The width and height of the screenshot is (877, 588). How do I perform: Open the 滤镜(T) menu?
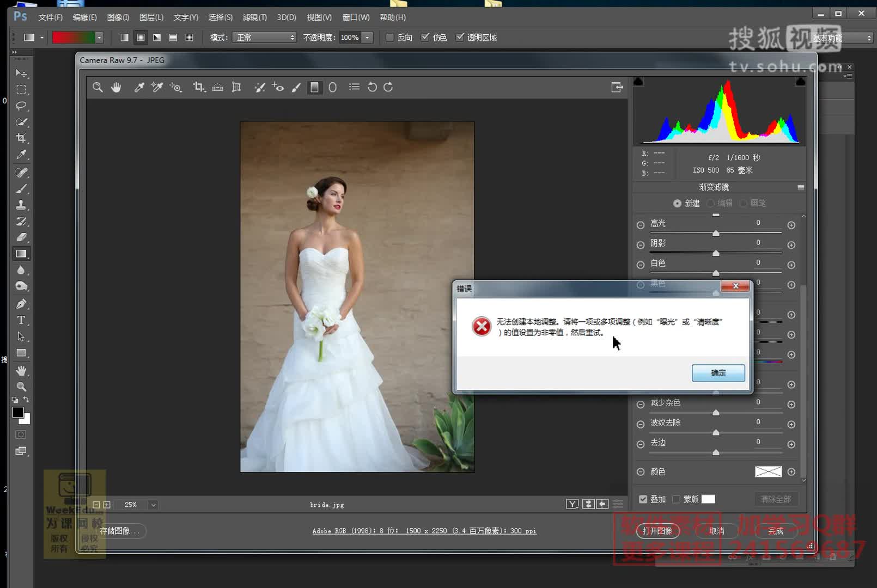click(x=254, y=17)
